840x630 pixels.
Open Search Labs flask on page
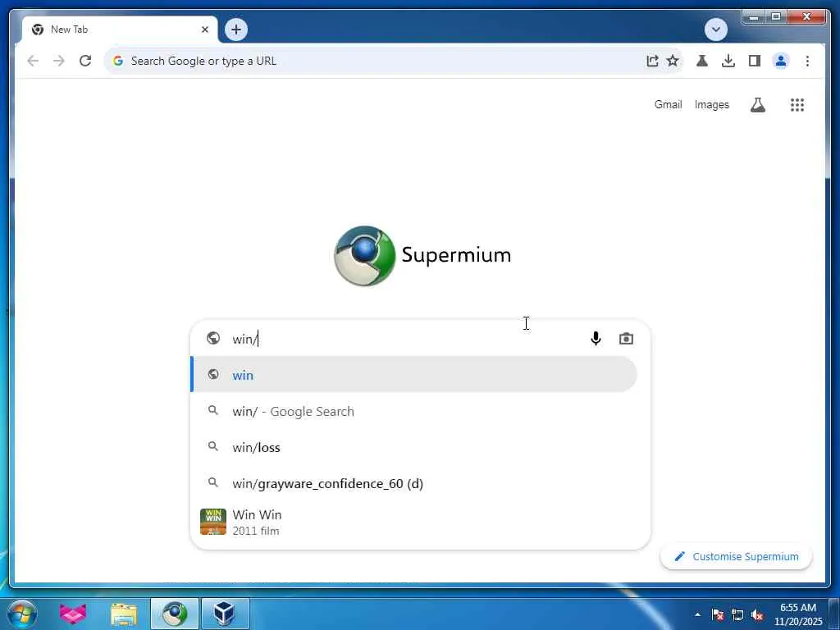point(757,105)
